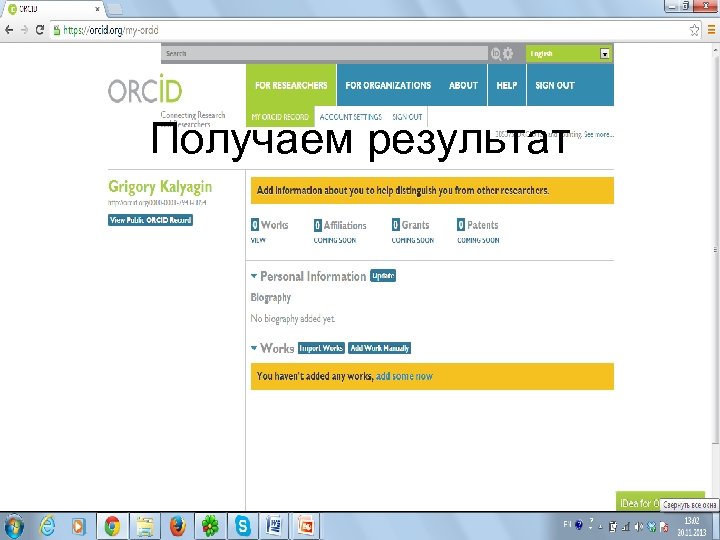The image size is (720, 540).
Task: Open the For Organizations menu
Action: tap(388, 85)
